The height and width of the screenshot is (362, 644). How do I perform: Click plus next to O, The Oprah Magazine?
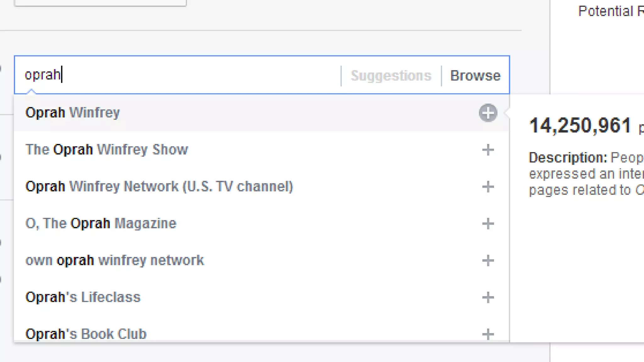[488, 224]
